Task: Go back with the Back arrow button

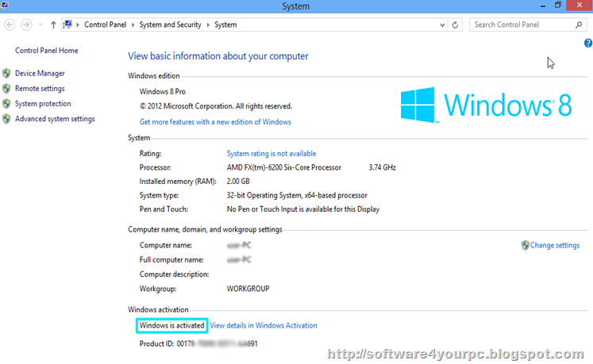Action: [x=10, y=25]
